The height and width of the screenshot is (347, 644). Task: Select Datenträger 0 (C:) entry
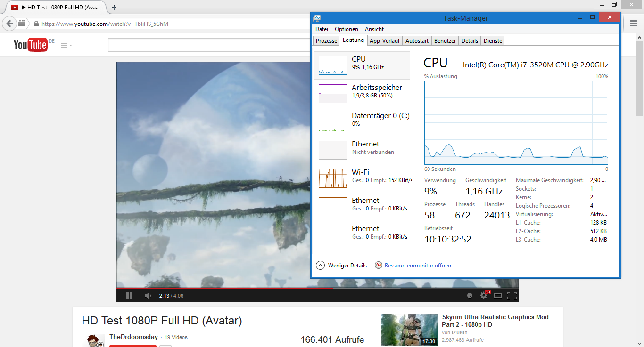(362, 121)
